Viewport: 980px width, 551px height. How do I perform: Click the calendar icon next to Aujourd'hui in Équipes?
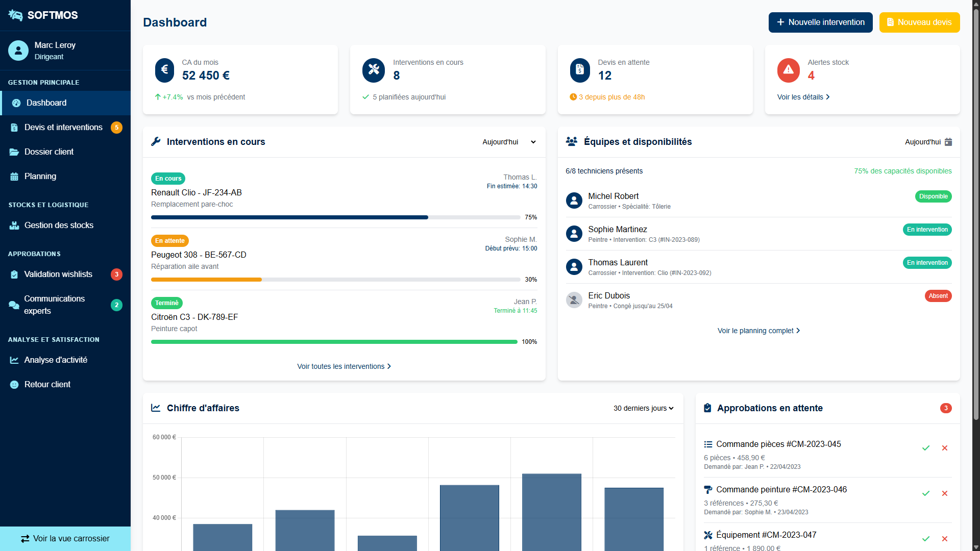[948, 142]
